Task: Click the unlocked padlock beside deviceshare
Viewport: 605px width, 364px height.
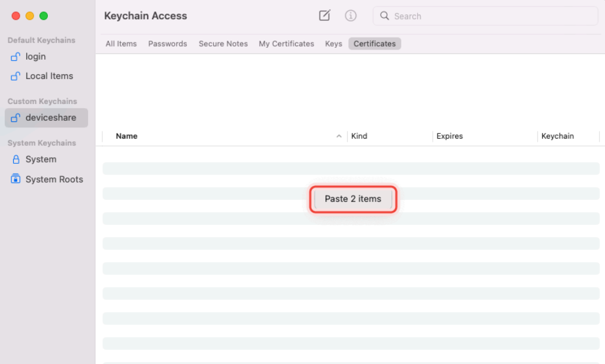Action: pos(16,118)
